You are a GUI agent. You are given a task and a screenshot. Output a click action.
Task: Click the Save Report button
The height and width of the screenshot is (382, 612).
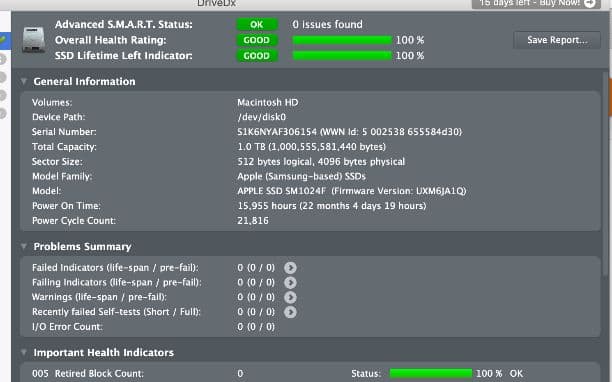[x=557, y=40]
